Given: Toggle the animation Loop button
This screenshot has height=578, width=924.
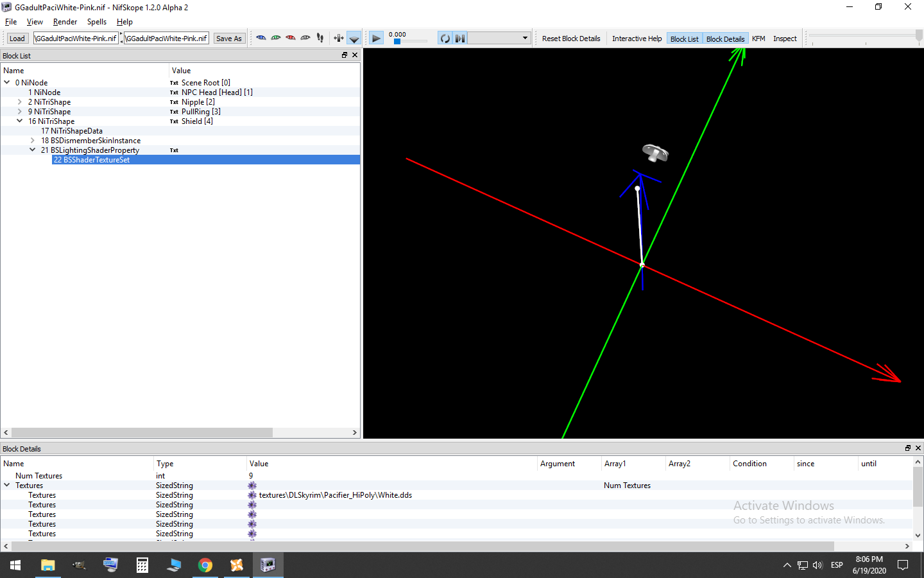Looking at the screenshot, I should [x=445, y=39].
